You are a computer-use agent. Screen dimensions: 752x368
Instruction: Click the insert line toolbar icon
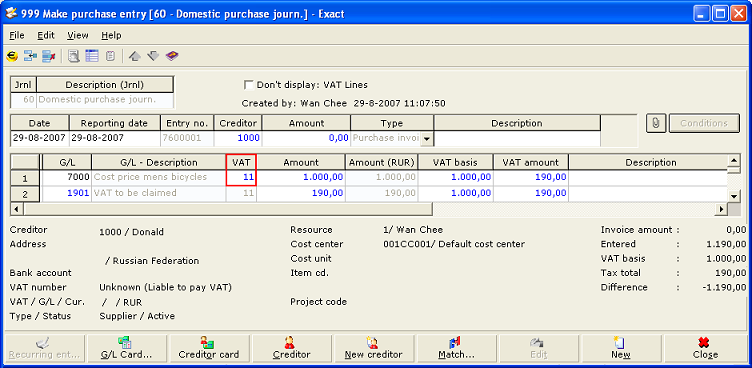pyautogui.click(x=30, y=56)
